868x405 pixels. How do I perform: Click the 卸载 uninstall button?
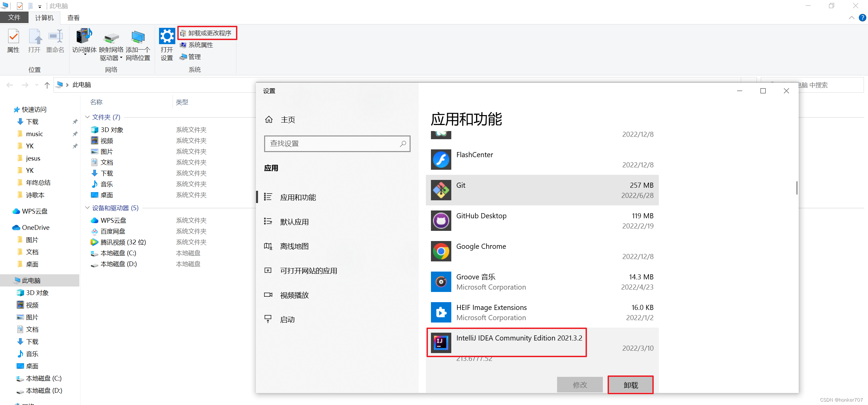point(630,385)
